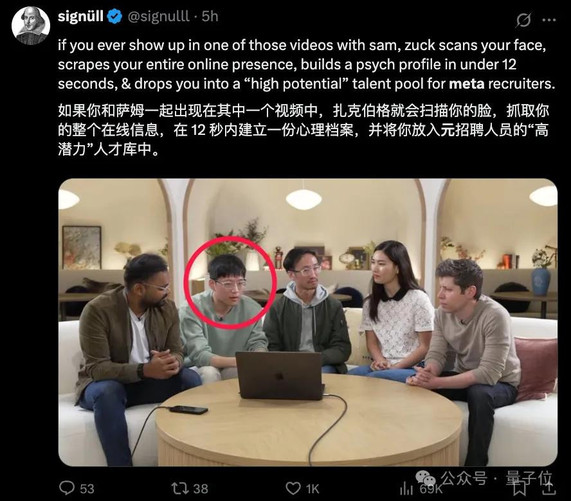Image resolution: width=571 pixels, height=501 pixels.
Task: Click the Grok slashed-circle icon
Action: point(523,20)
